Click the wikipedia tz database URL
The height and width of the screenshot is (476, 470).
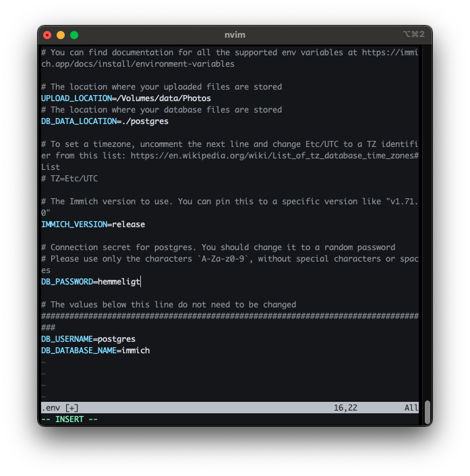[274, 156]
